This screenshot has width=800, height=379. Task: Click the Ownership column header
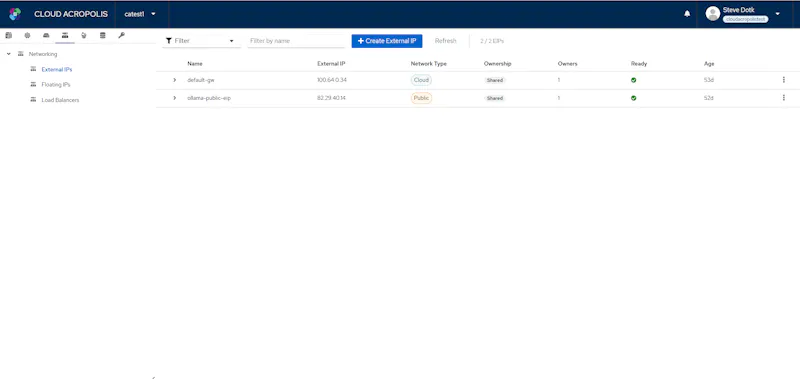[x=497, y=64]
